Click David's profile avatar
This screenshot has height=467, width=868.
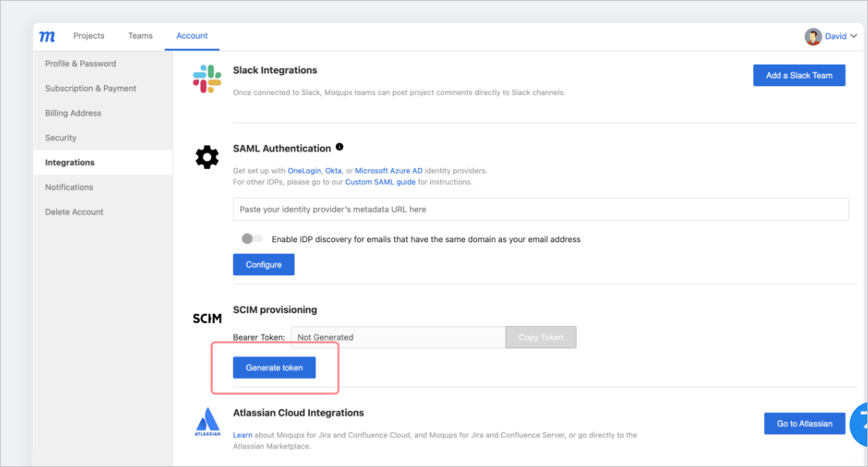[812, 36]
